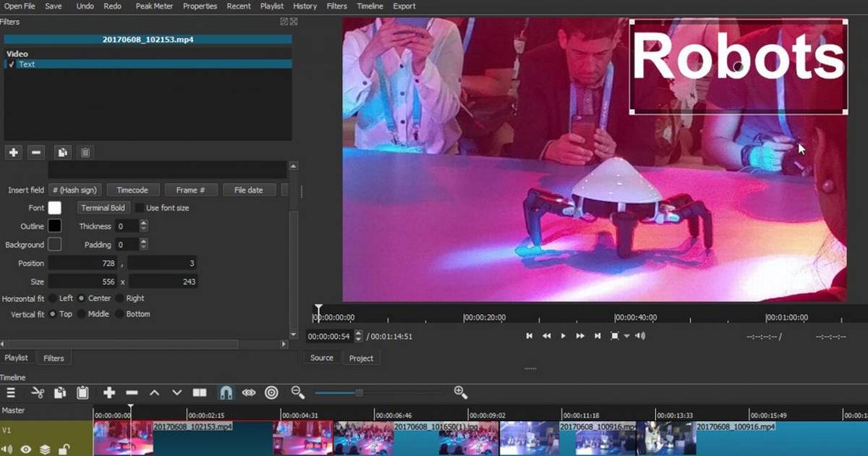Insert a Timecode field with its button
This screenshot has height=456, width=868.
133,190
